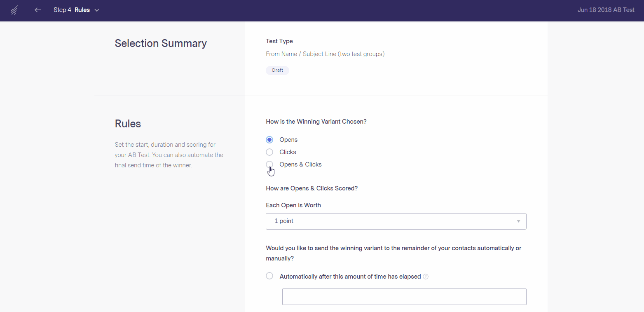The height and width of the screenshot is (312, 644).
Task: Click the help icon beside time elapsed
Action: (x=426, y=277)
